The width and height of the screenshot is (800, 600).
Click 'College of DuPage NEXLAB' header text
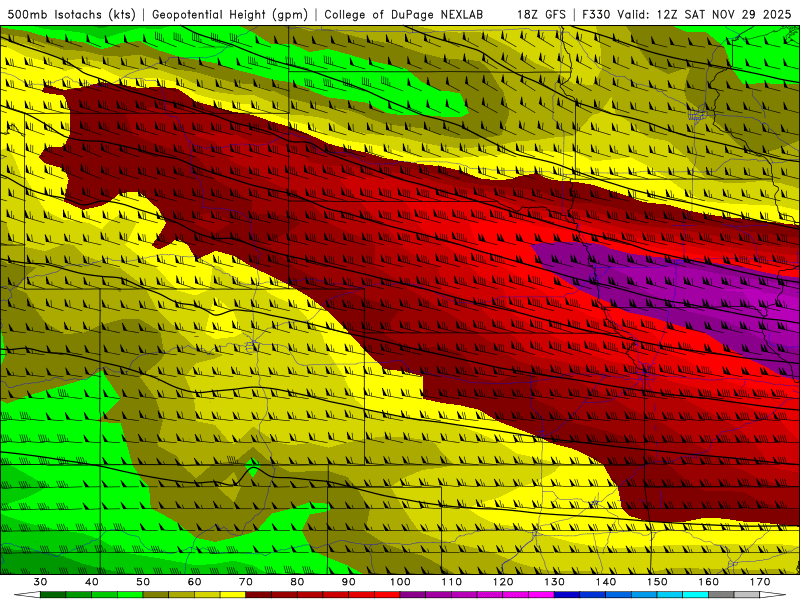coord(403,14)
